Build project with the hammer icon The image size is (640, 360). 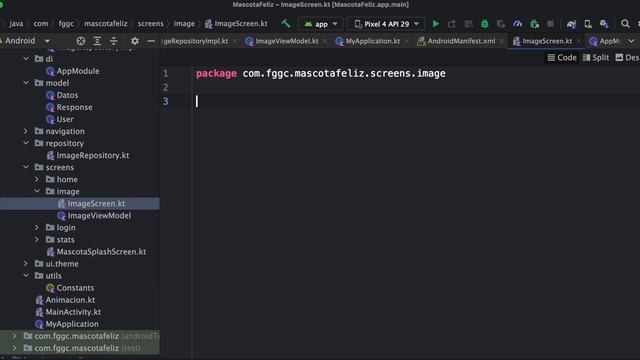[x=286, y=24]
